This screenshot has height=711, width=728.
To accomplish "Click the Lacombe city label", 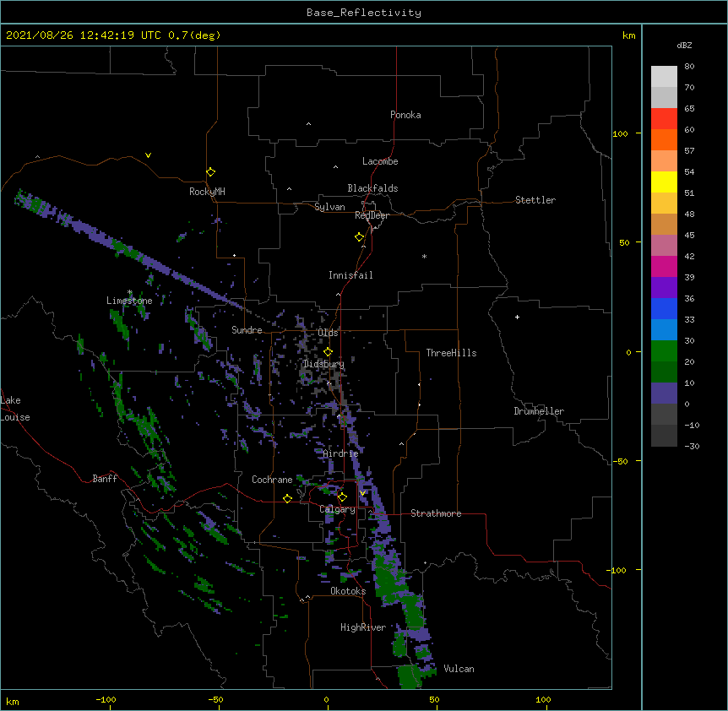I will click(x=380, y=161).
